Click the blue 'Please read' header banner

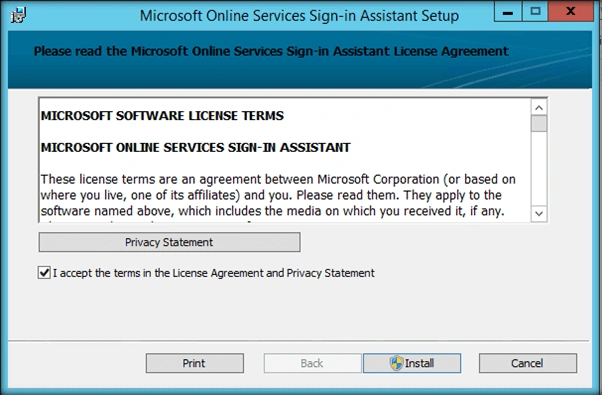[300, 59]
